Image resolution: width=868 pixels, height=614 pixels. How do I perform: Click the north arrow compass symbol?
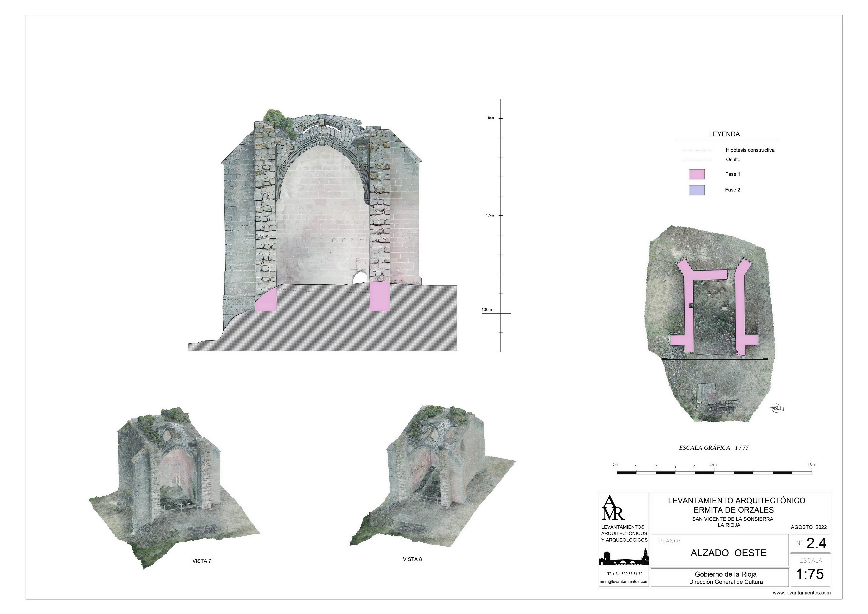tap(777, 408)
